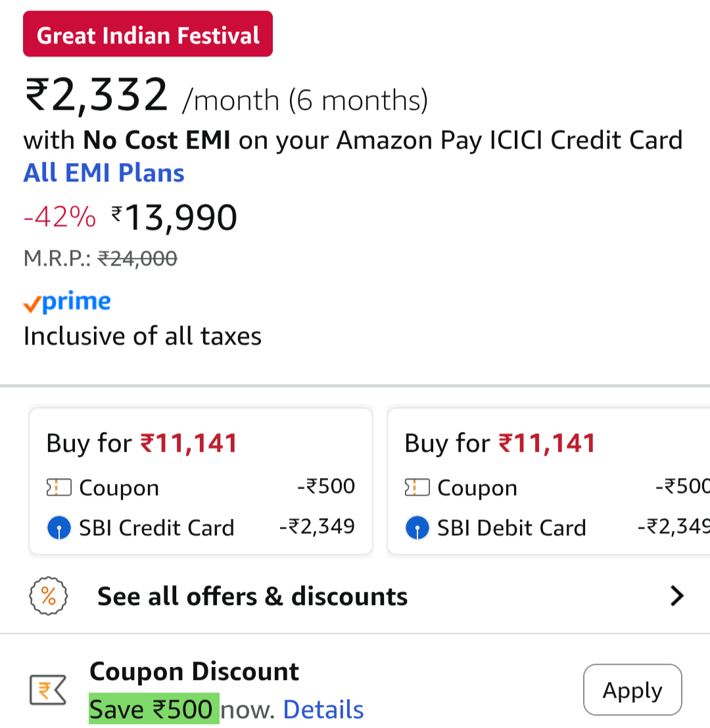Tap the Great Indian Festival badge
Image resolution: width=710 pixels, height=728 pixels.
148,34
